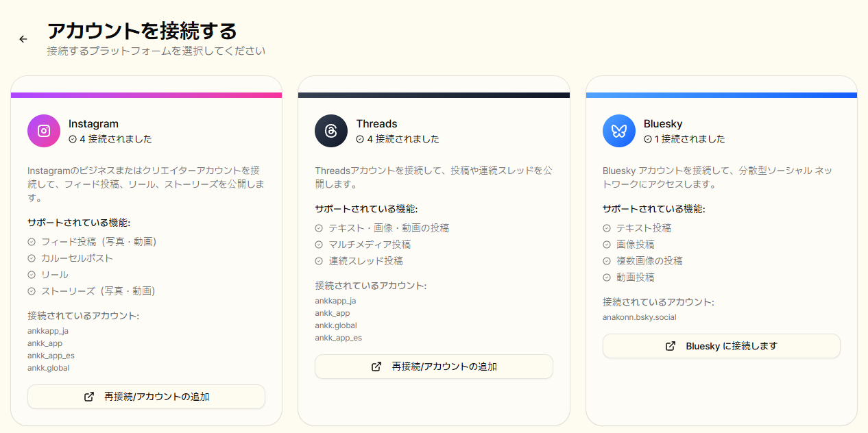The height and width of the screenshot is (433, 868).
Task: Click the check icon next to フィード投稿（写真・動画）
Action: click(x=32, y=242)
